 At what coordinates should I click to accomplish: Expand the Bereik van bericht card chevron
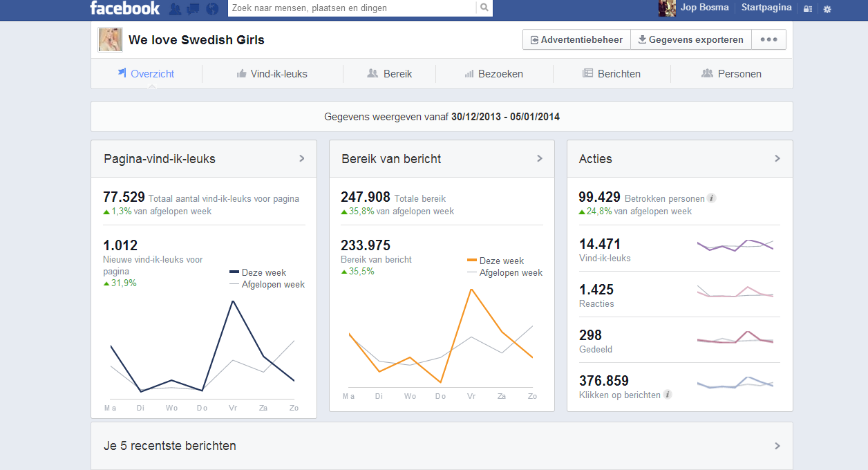coord(539,159)
